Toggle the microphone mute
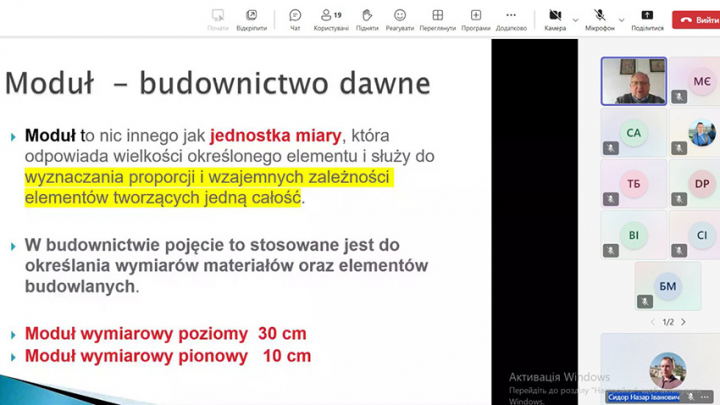 [600, 18]
